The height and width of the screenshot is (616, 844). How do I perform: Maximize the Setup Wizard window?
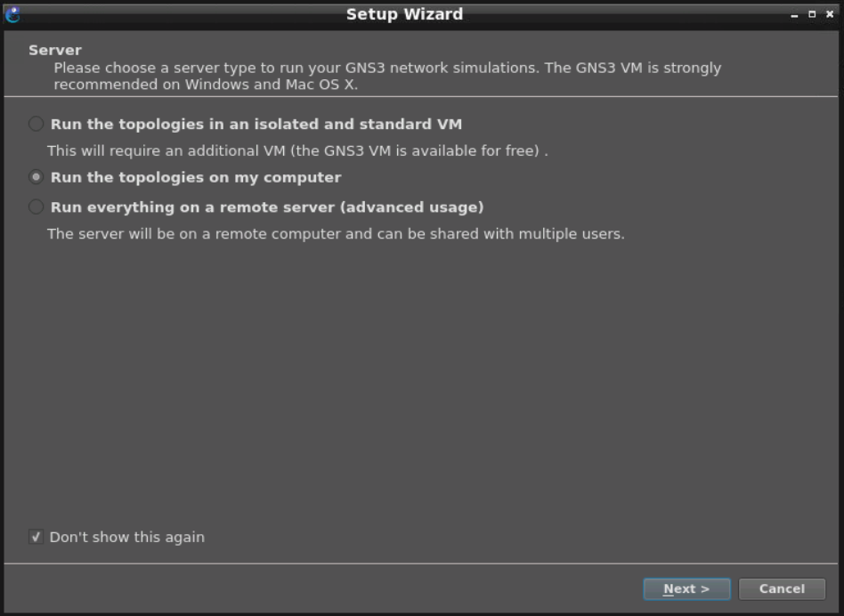click(811, 15)
